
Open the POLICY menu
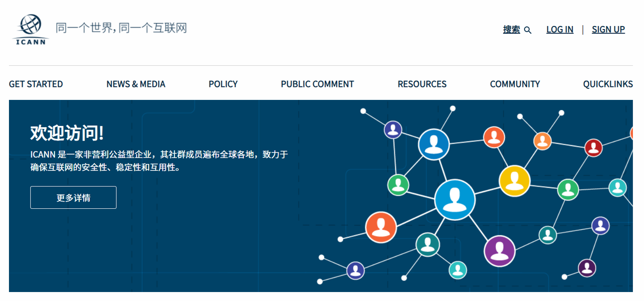click(x=223, y=84)
